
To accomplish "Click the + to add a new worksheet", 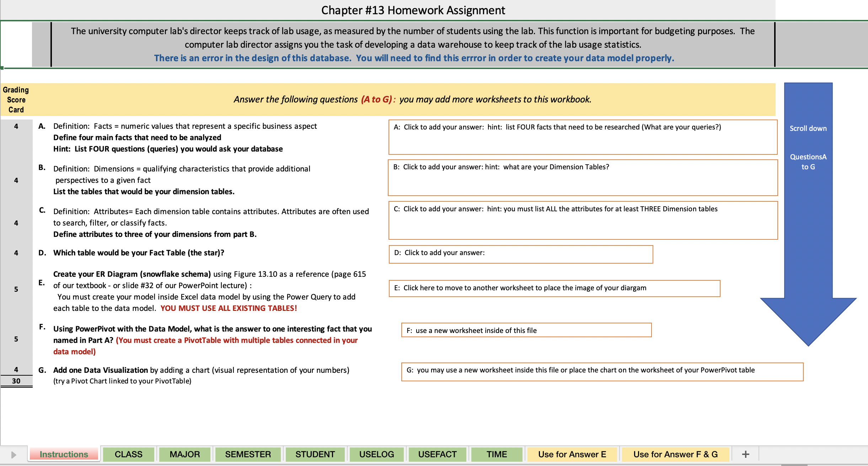I will 745,454.
